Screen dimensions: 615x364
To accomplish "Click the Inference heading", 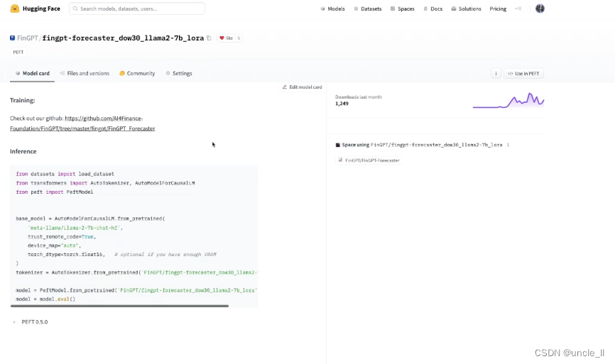I will click(23, 151).
